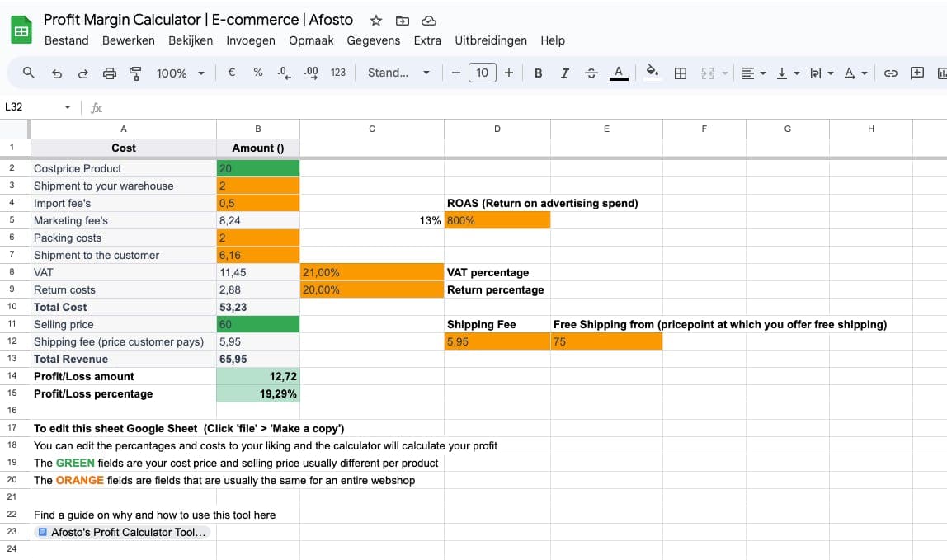Activate the paint format tool
This screenshot has height=560, width=947.
click(x=135, y=73)
